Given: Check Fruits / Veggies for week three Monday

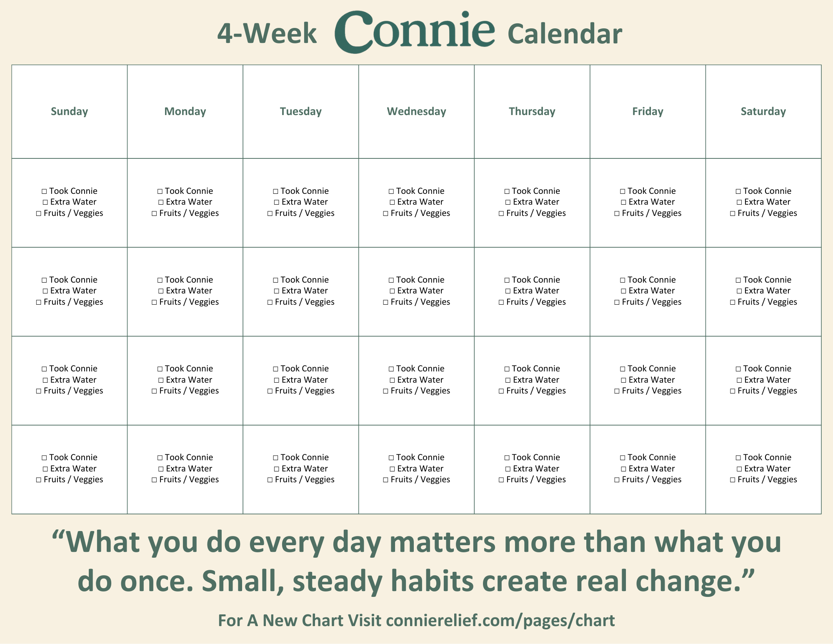Looking at the screenshot, I should pos(154,391).
